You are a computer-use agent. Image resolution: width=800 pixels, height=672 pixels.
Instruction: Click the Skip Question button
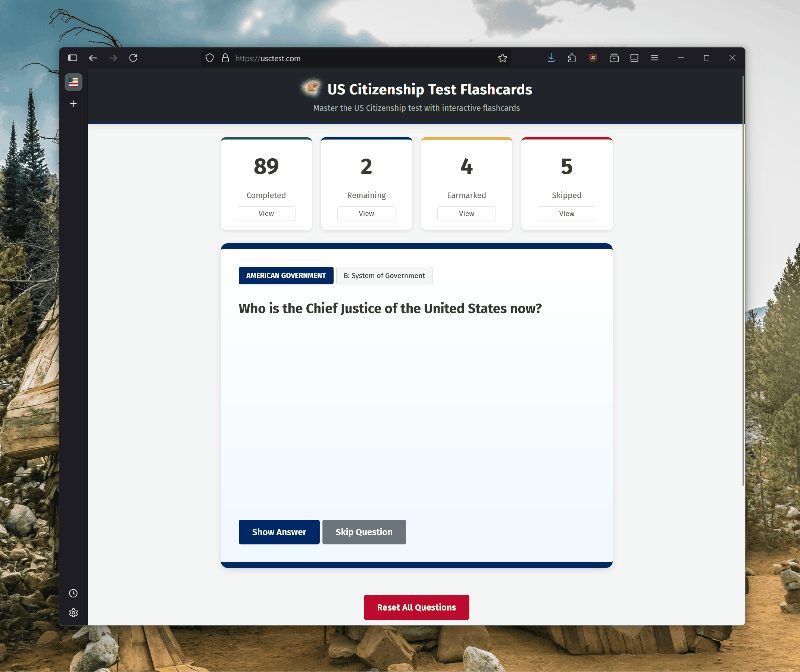tap(364, 532)
